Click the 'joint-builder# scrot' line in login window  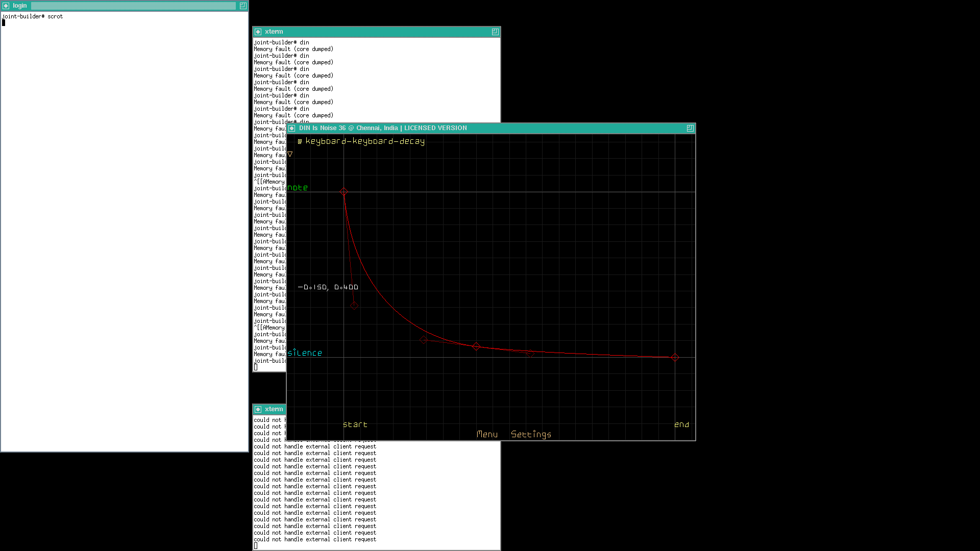point(33,16)
